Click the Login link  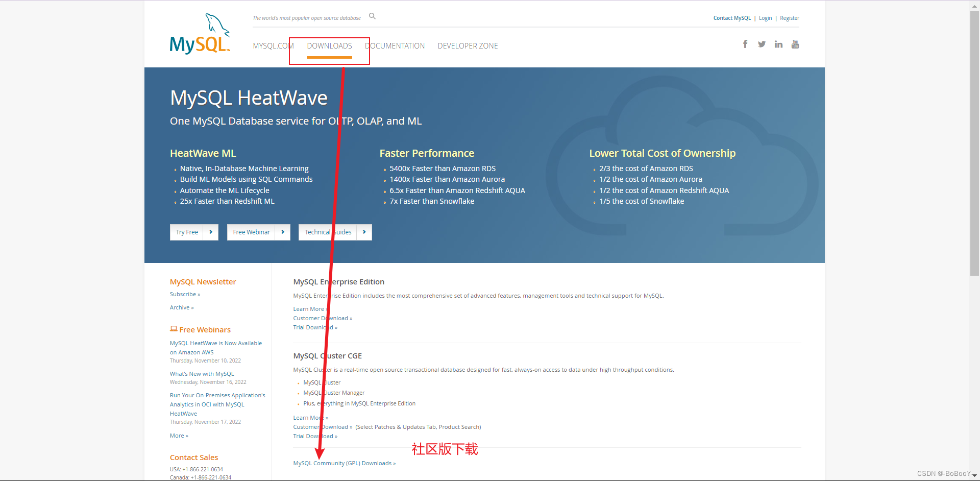(x=765, y=18)
